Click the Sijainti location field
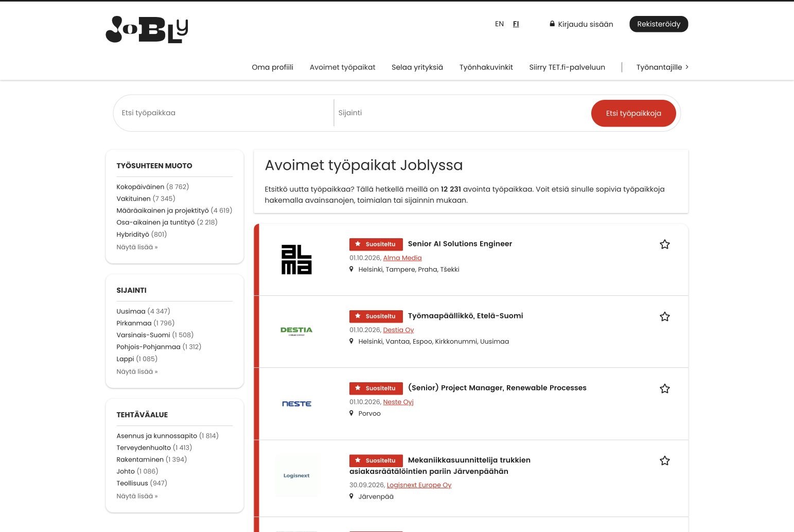794x532 pixels. 461,113
